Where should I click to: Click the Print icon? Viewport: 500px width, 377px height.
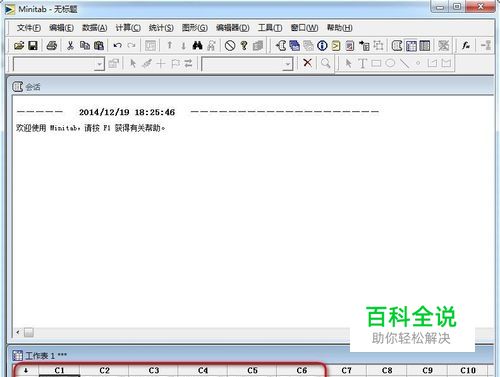pyautogui.click(x=52, y=46)
